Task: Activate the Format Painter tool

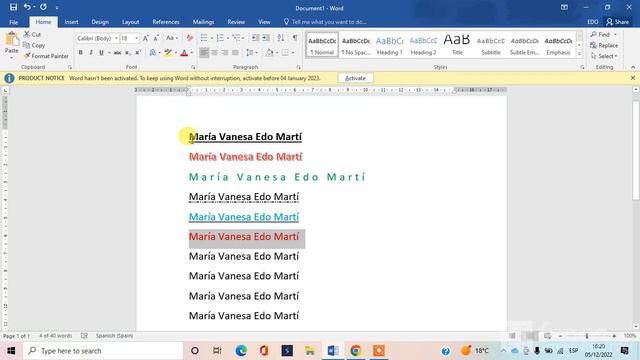Action: click(x=46, y=56)
